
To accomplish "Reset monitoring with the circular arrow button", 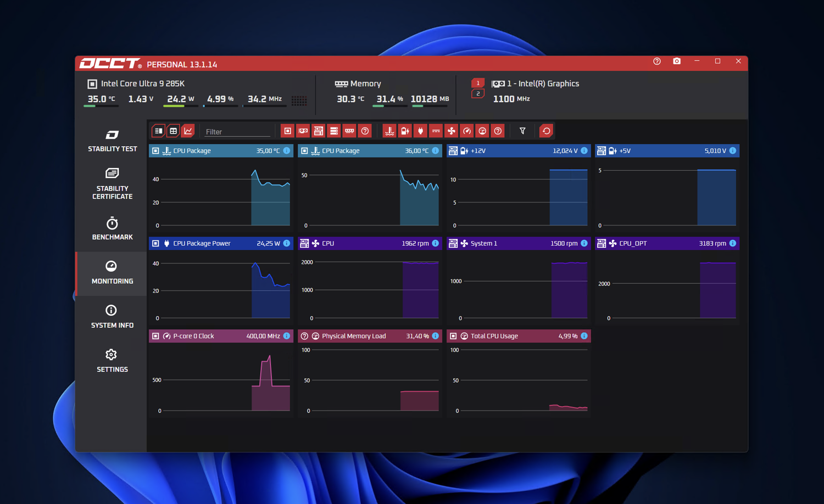I will point(546,131).
